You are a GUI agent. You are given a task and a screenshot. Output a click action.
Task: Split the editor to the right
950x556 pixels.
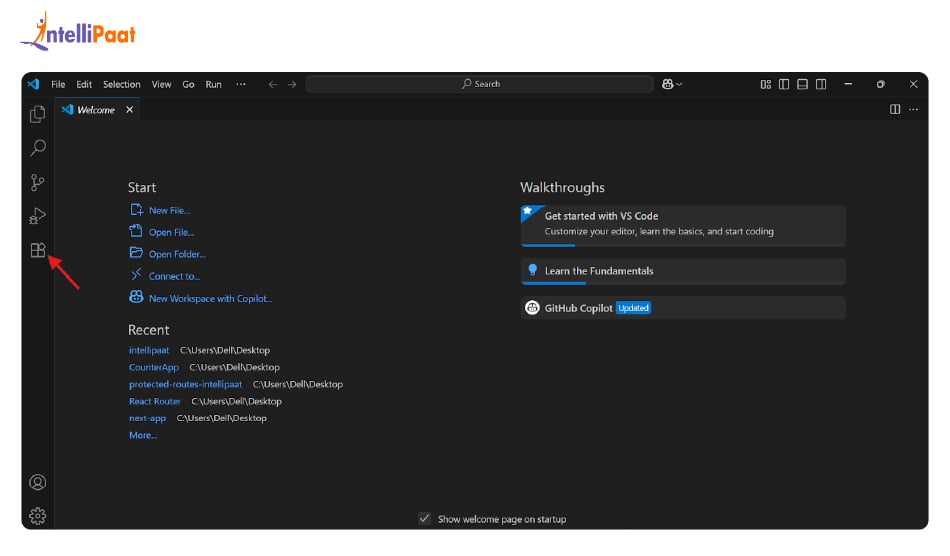tap(895, 110)
